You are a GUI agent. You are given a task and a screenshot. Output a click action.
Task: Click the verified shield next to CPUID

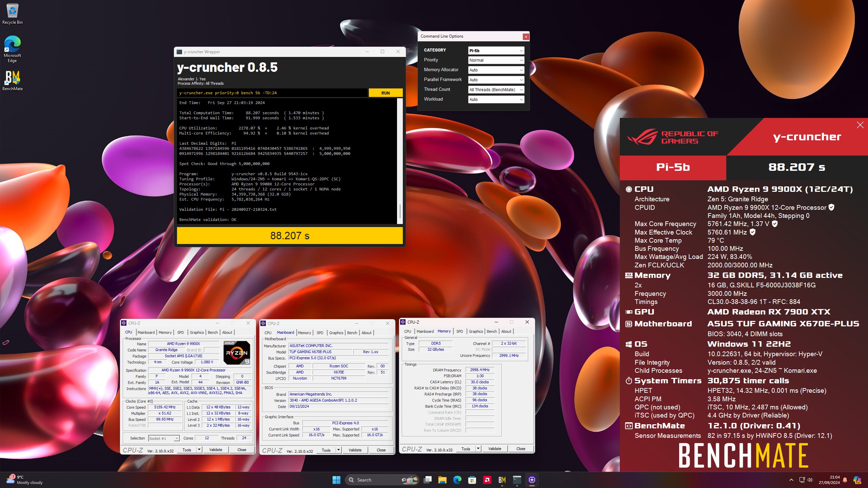coord(831,207)
